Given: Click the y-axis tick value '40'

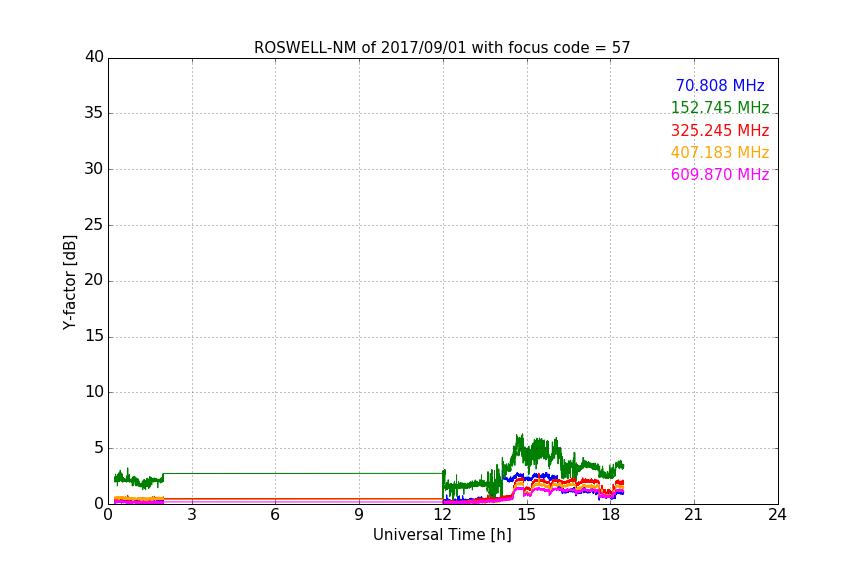Looking at the screenshot, I should pos(94,57).
